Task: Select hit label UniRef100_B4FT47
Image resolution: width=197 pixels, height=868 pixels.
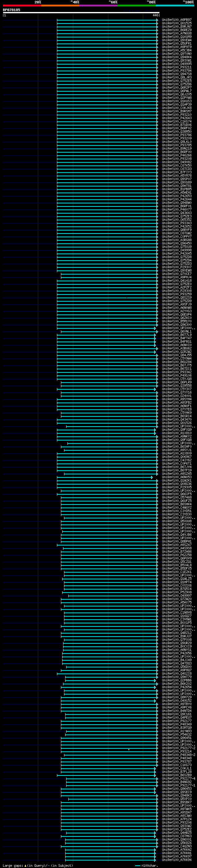Action: [176, 338]
